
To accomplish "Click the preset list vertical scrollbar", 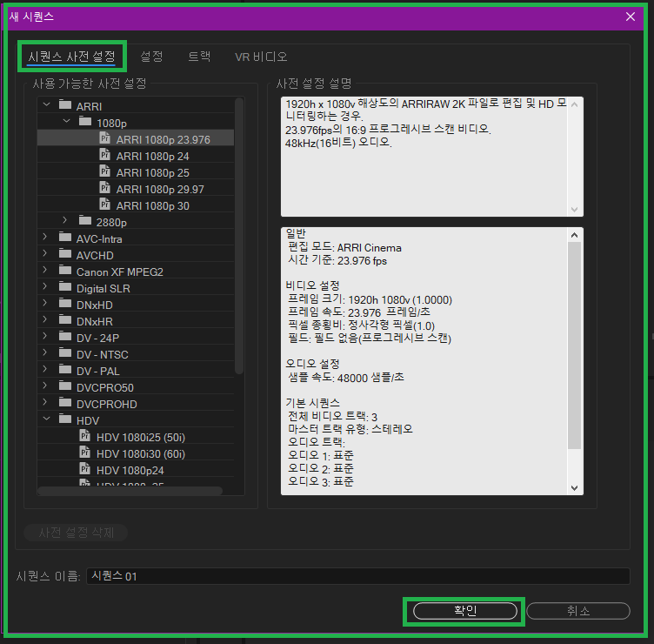I will [239, 236].
